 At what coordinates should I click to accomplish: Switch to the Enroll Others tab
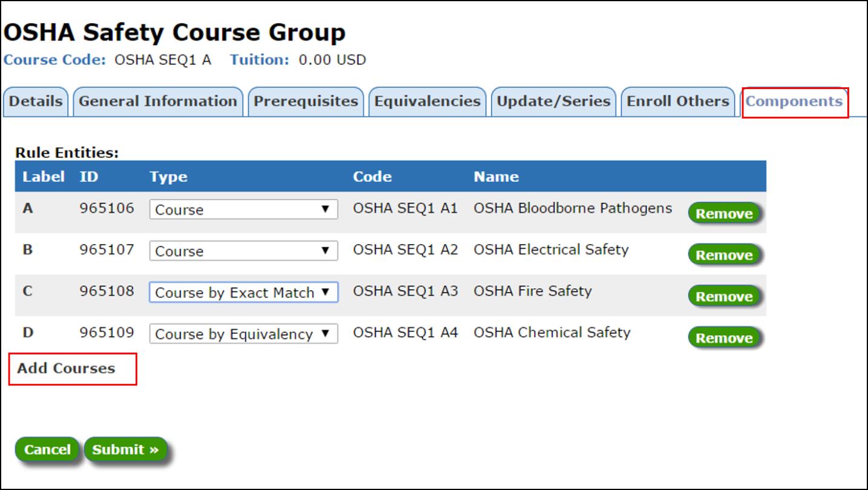point(677,102)
